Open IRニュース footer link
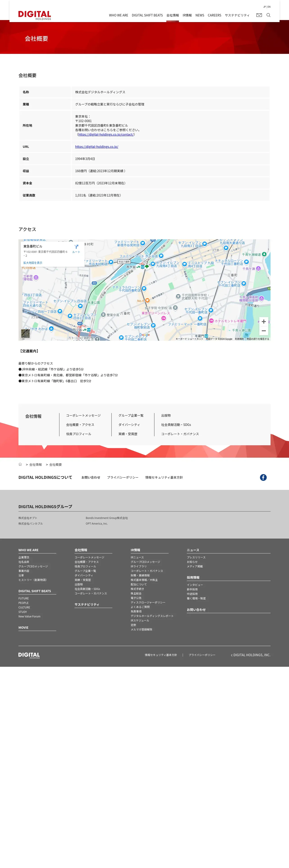This screenshot has width=289, height=868. 137,557
